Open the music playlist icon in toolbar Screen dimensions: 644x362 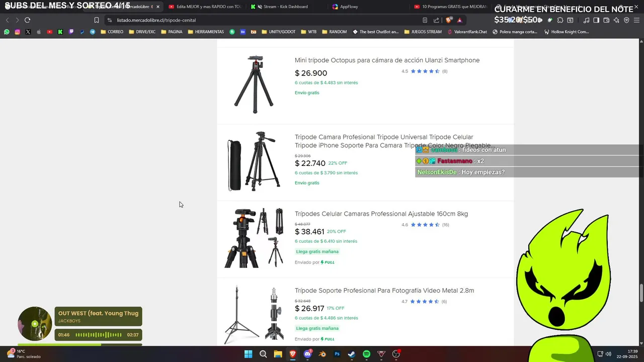click(x=586, y=20)
